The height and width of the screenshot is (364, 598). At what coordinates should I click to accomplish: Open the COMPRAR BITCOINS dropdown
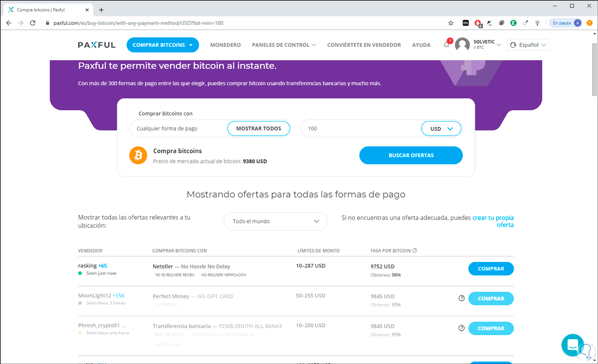click(162, 45)
